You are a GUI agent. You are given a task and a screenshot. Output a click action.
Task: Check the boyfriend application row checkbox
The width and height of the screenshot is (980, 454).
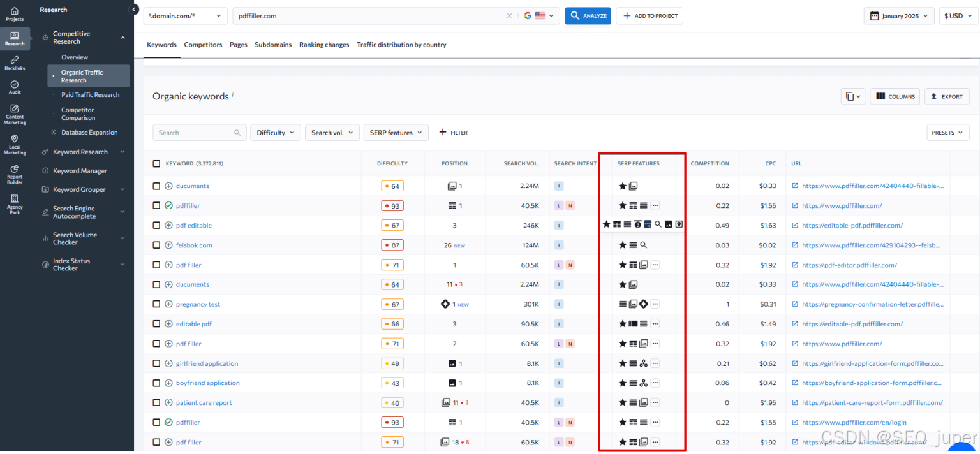point(156,383)
